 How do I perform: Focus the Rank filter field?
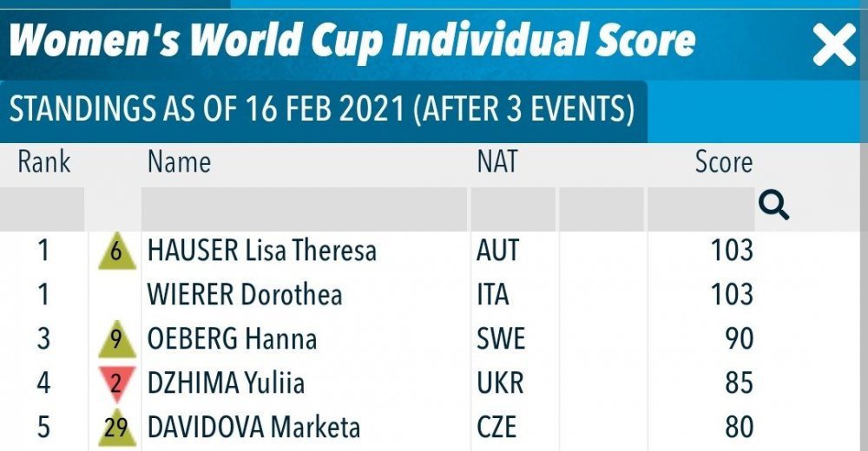(x=42, y=209)
